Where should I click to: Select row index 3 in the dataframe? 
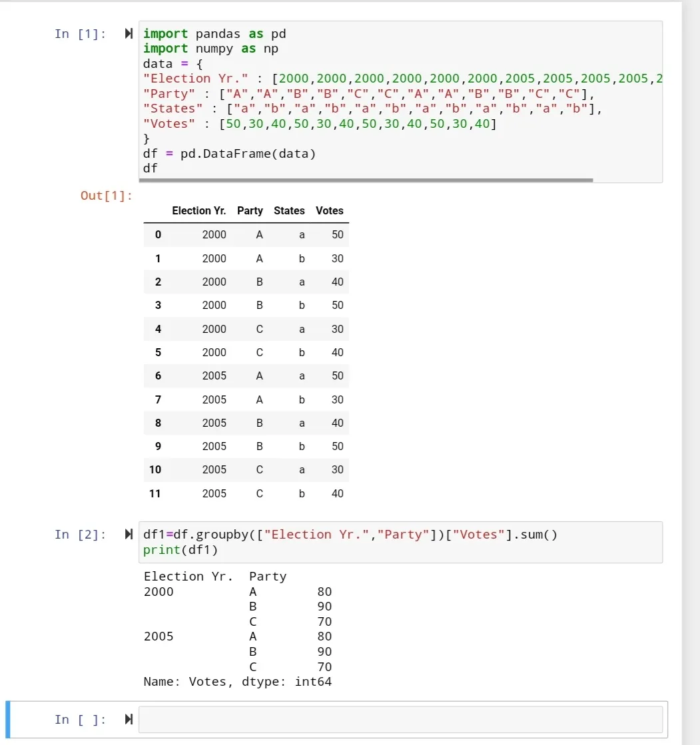point(158,305)
